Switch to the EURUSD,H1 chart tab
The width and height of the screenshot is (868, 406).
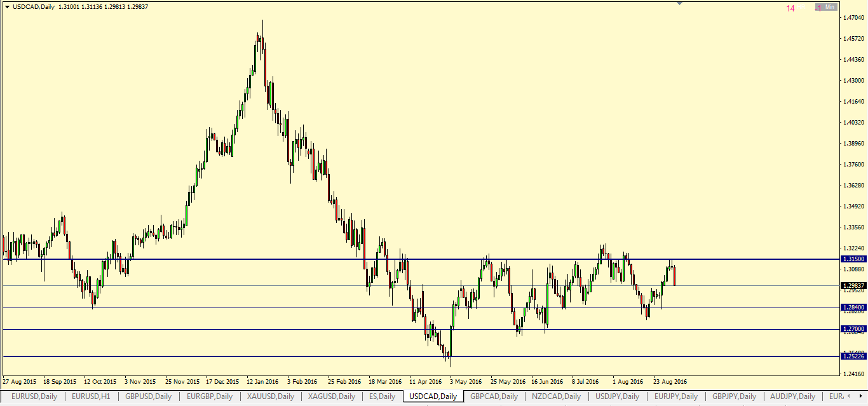pos(91,396)
